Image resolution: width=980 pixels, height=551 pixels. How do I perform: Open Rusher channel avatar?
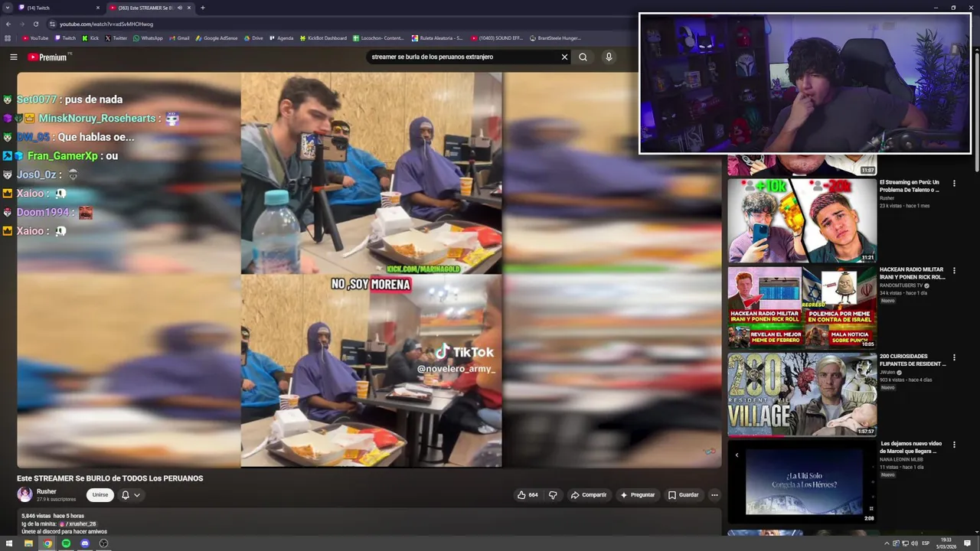click(24, 494)
